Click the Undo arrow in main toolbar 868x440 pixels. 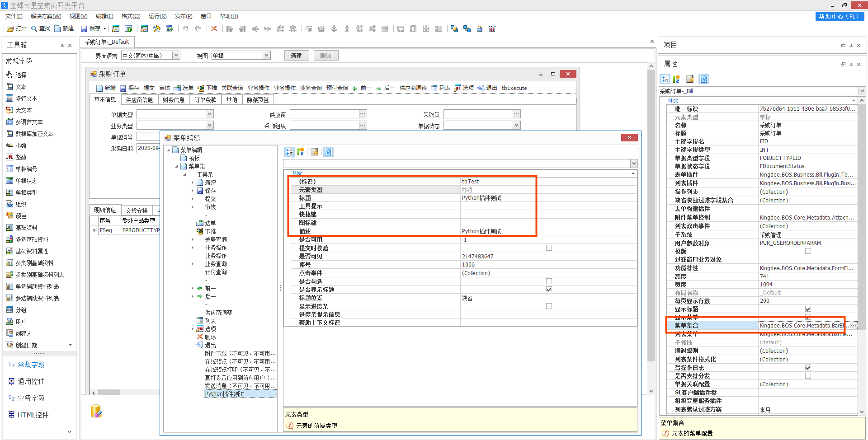point(185,28)
